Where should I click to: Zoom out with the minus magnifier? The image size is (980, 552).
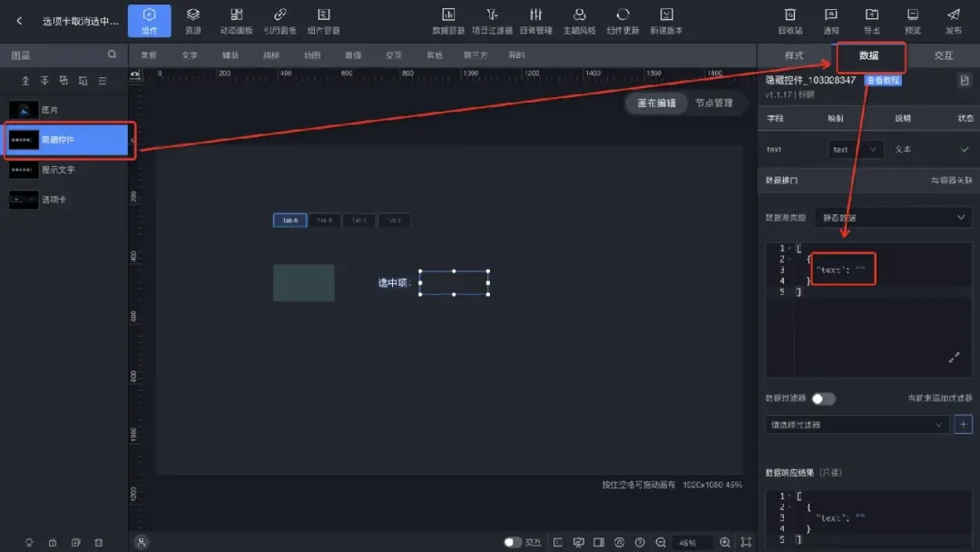pos(661,543)
